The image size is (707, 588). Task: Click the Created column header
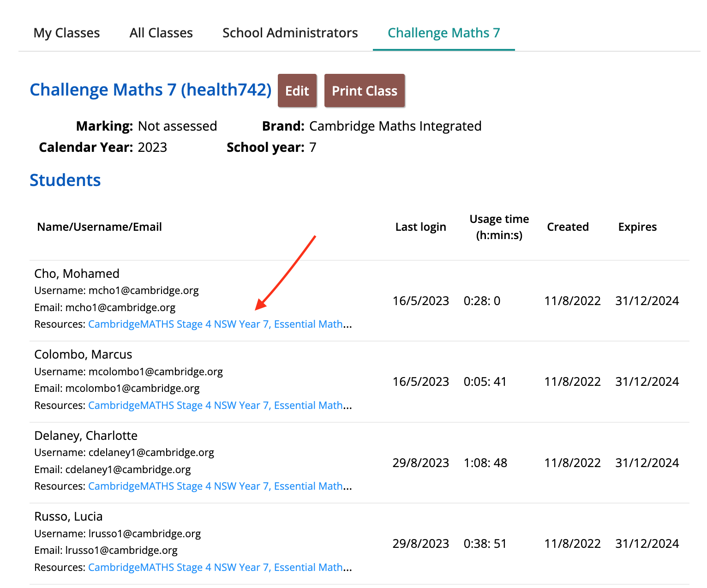click(568, 227)
